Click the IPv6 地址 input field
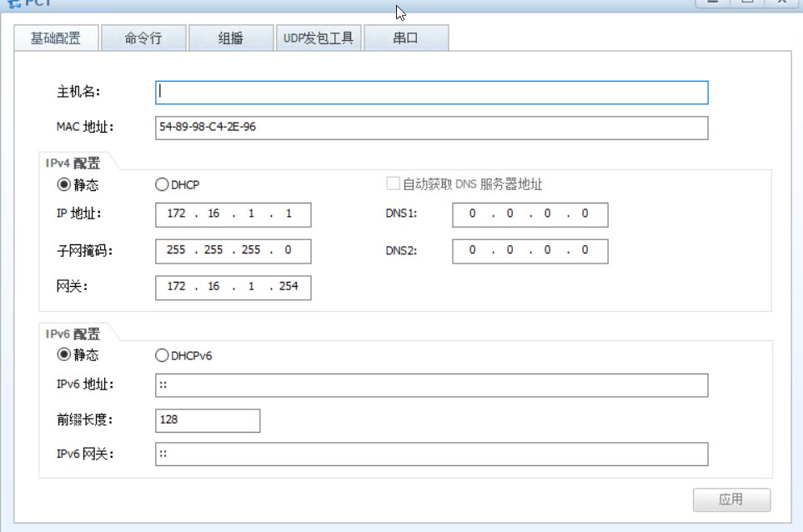Screen dimensions: 803x532 point(431,385)
